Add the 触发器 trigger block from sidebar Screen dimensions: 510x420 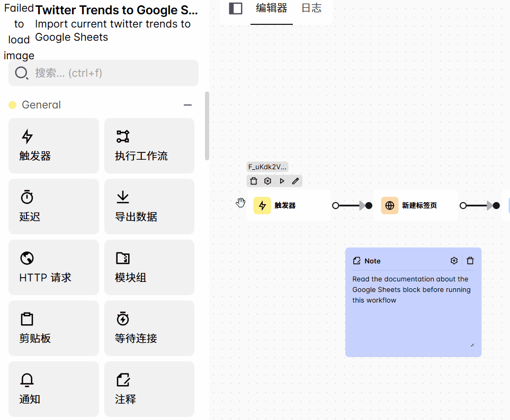(53, 145)
